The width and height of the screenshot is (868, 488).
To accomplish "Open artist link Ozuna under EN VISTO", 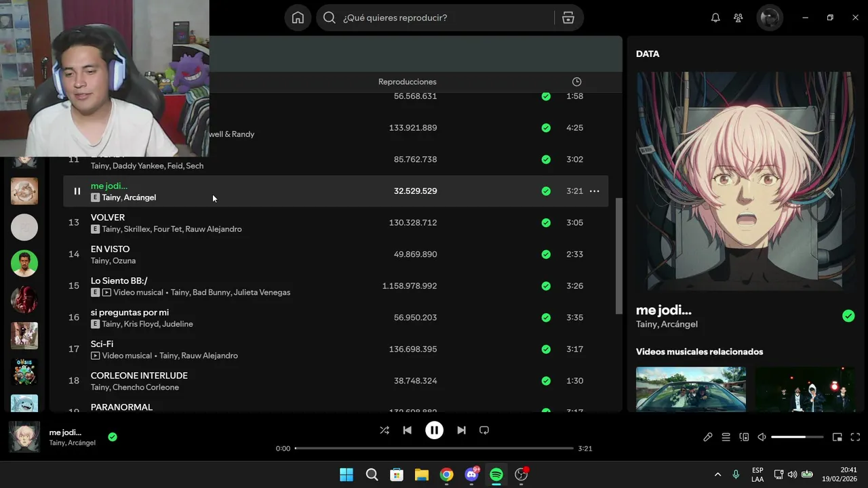I will 124,261.
